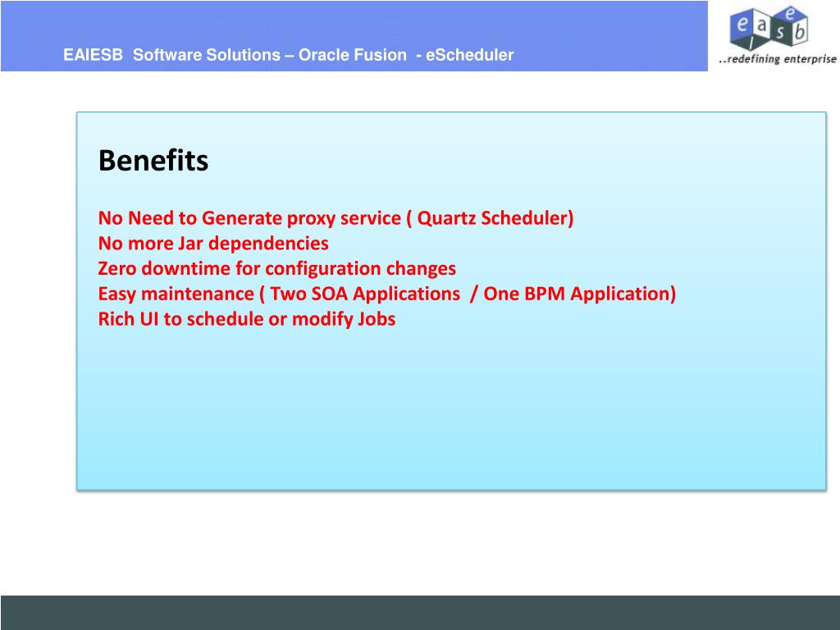Screen dimensions: 840x630
Task: Click 'Zero downtime for configuration changes' line
Action: (x=277, y=268)
